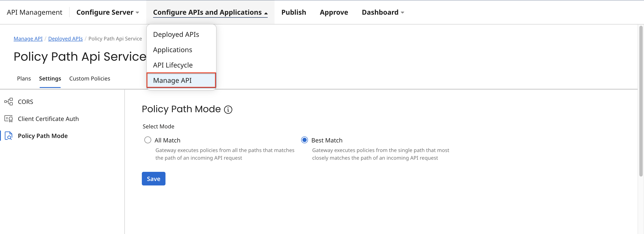This screenshot has width=644, height=234.
Task: Expand the Configure Server dropdown
Action: tap(108, 12)
